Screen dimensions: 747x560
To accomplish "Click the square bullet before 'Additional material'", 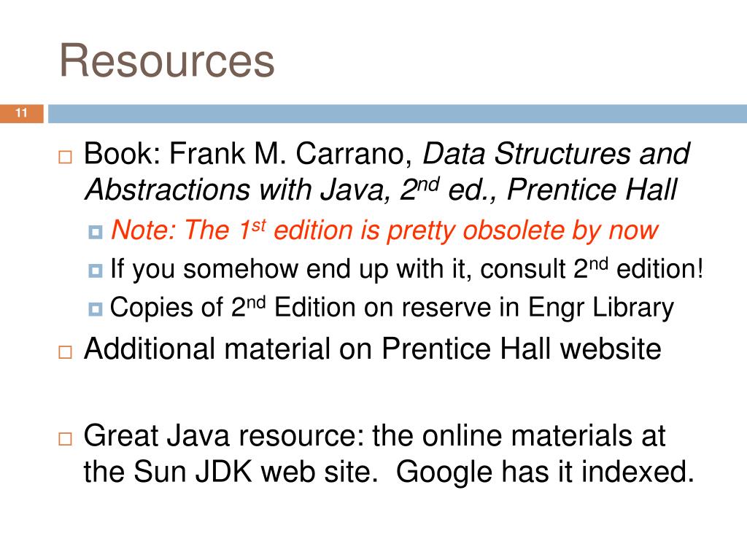I will (65, 352).
